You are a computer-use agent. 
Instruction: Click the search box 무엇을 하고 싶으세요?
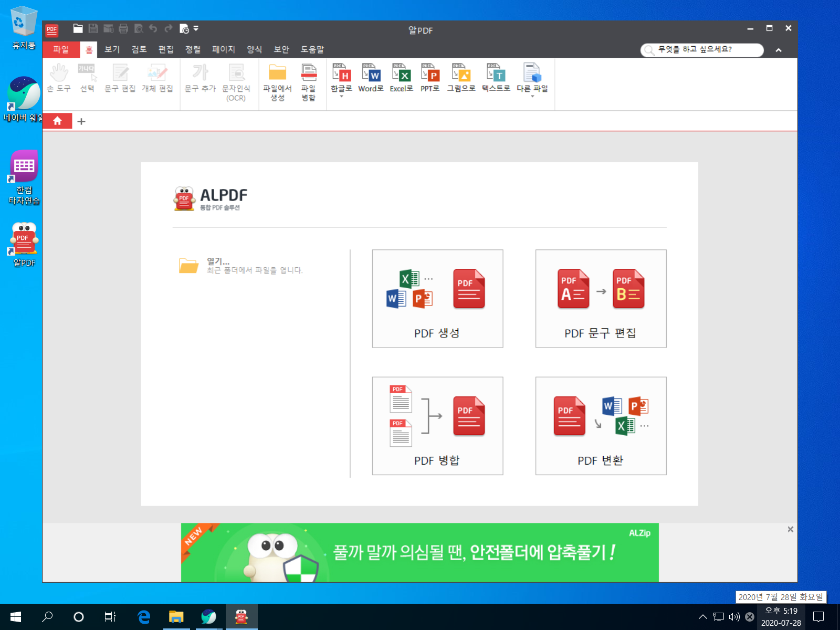pyautogui.click(x=702, y=50)
